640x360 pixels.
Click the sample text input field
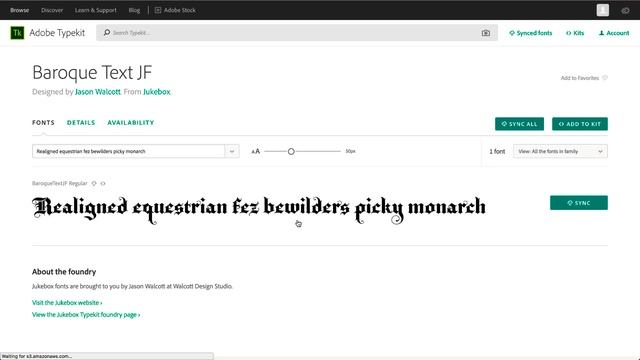click(128, 151)
